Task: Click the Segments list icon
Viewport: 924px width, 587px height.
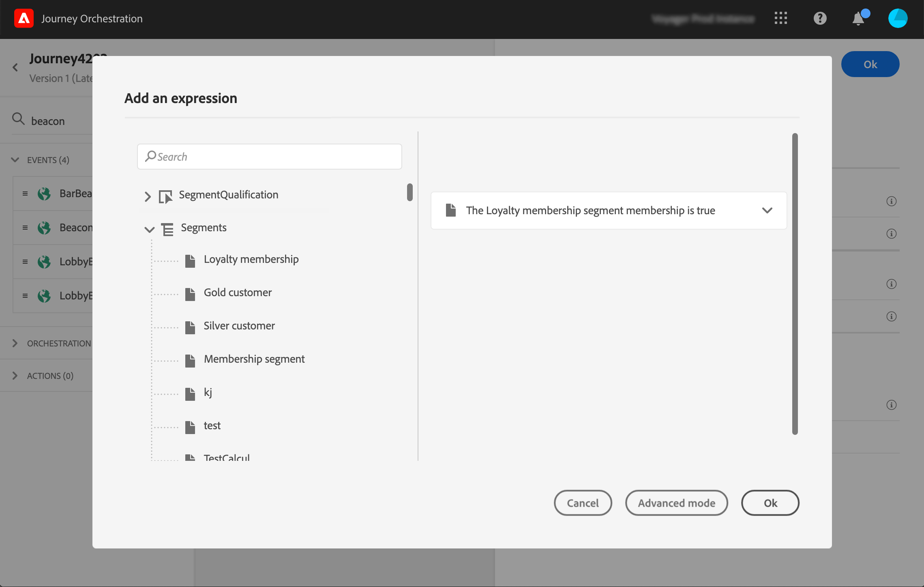Action: click(x=167, y=229)
